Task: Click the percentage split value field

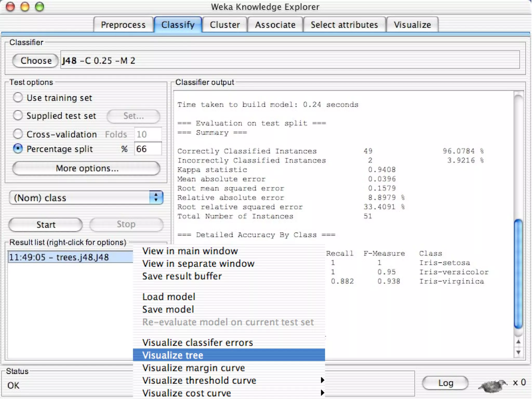Action: pos(147,149)
